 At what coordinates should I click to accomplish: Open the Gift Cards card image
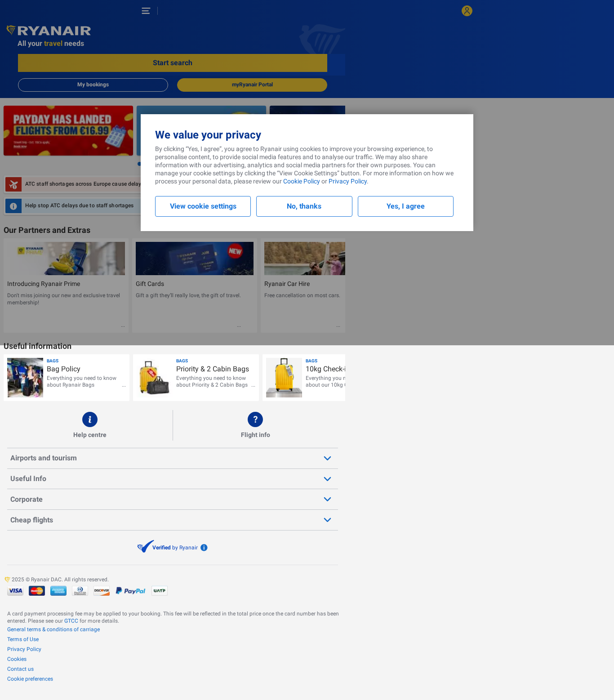tap(195, 259)
